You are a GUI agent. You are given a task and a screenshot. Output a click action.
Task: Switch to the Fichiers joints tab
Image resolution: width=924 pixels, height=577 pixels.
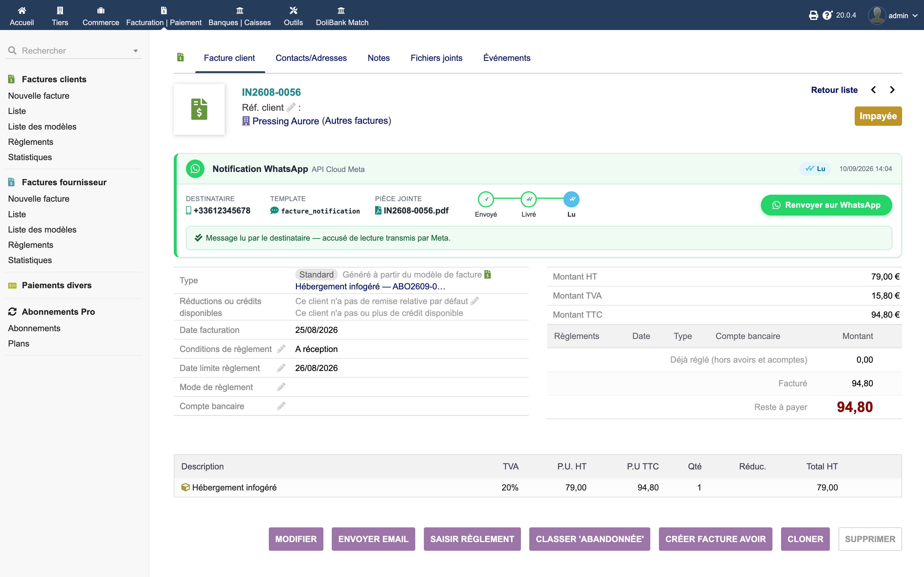point(436,58)
